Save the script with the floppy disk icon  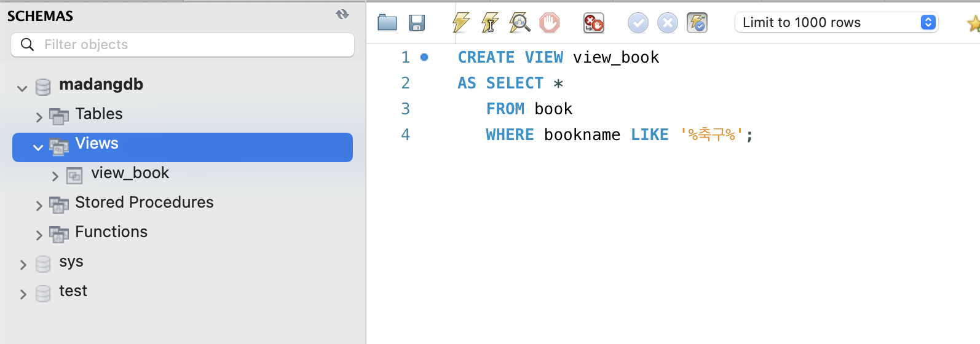point(417,23)
